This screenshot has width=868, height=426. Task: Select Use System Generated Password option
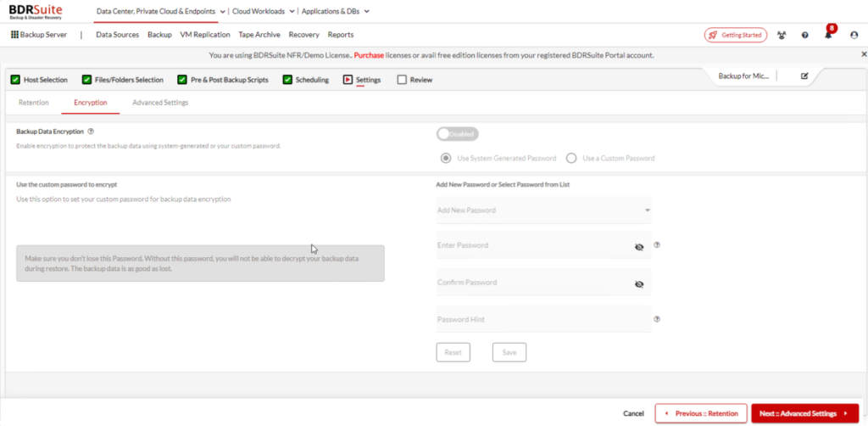(446, 158)
